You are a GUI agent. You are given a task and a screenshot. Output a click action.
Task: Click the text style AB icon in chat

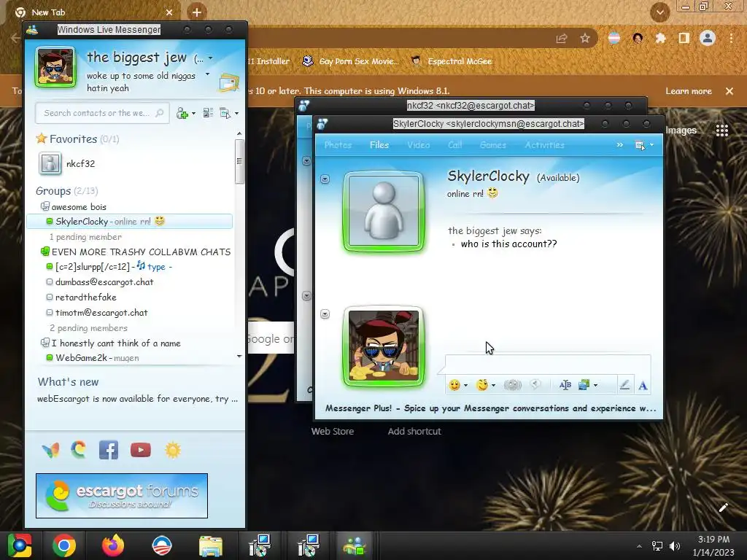[565, 385]
